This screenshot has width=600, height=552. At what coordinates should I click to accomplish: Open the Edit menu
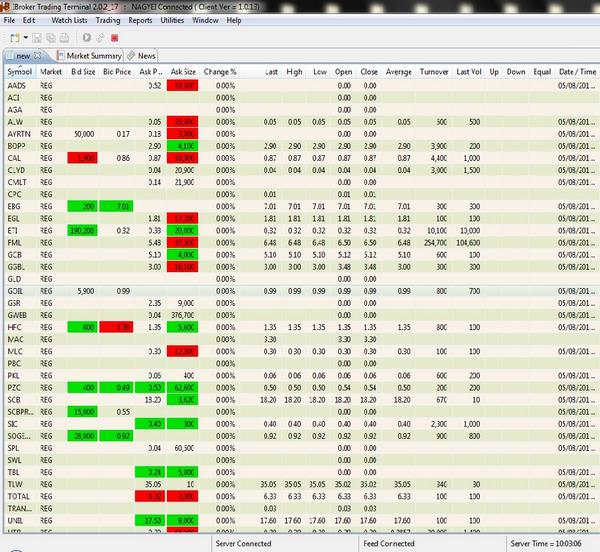point(29,21)
